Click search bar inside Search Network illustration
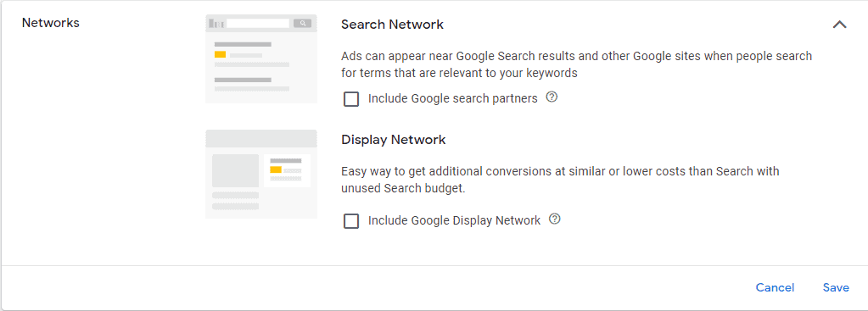The height and width of the screenshot is (311, 868). coord(258,23)
